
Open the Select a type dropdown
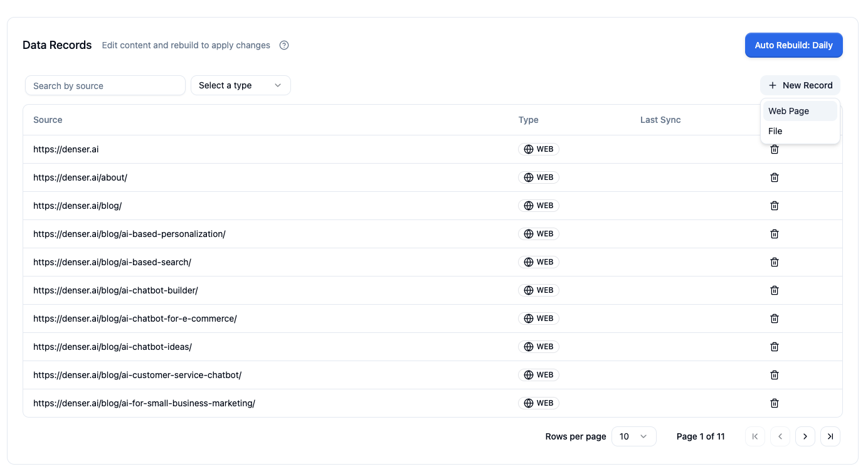241,85
